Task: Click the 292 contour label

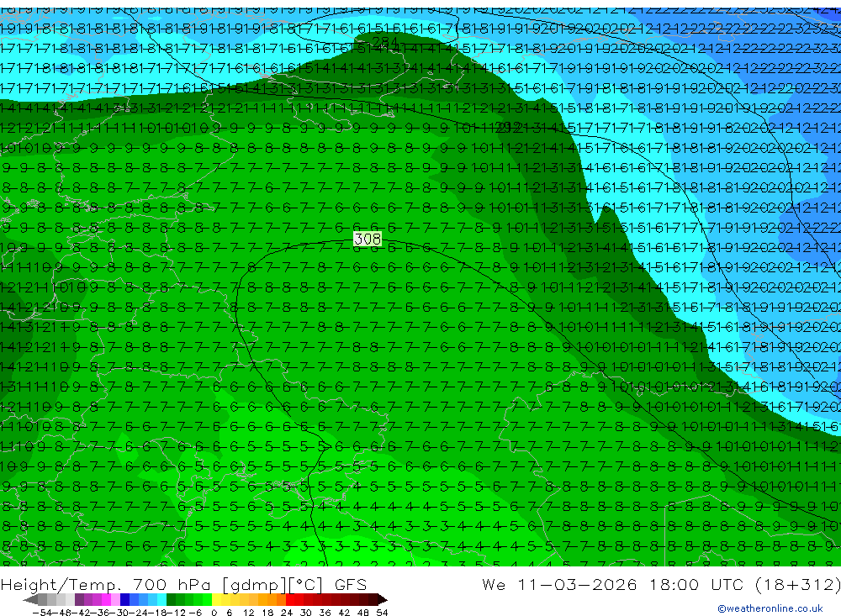Action: [510, 128]
